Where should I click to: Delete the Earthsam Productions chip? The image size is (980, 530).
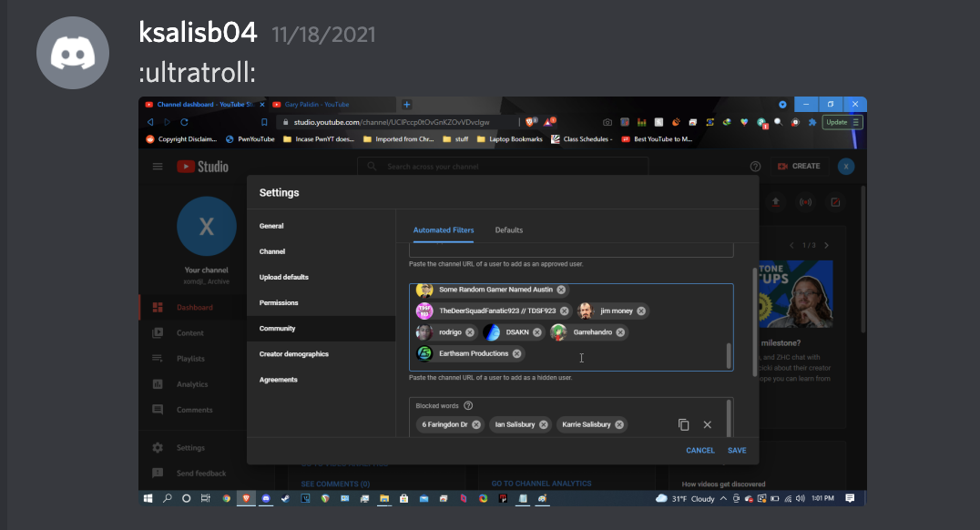click(x=516, y=353)
